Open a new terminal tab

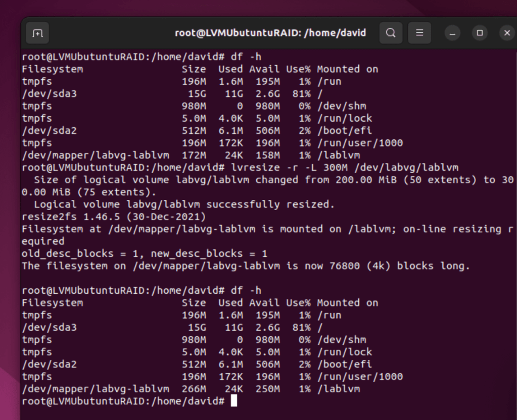(x=37, y=33)
